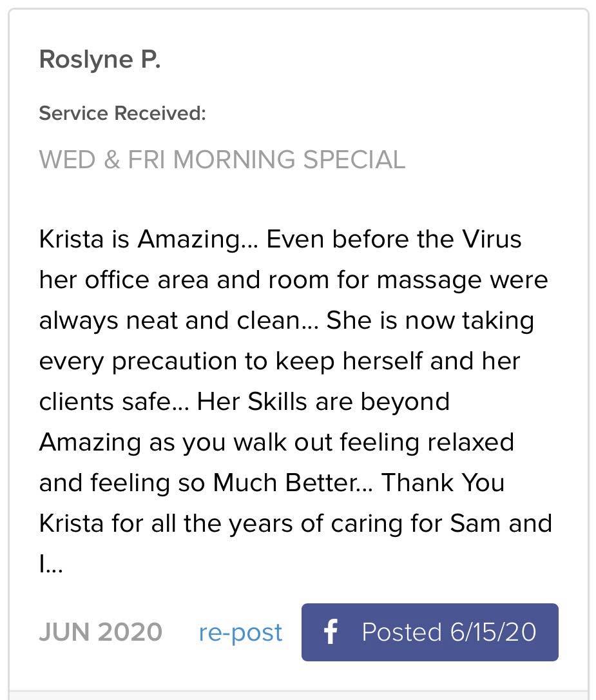The image size is (596, 700).
Task: Click the line starting "Krista for all the years"
Action: coord(295,523)
